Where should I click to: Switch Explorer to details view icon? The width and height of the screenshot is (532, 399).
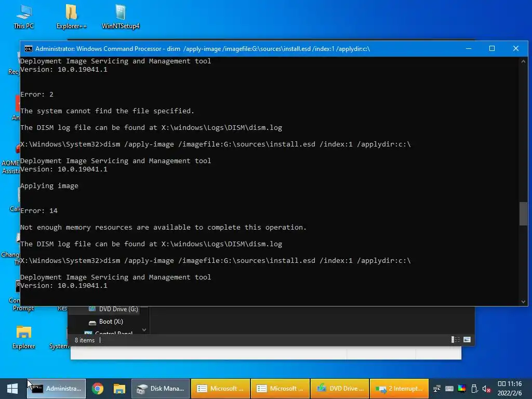[455, 340]
